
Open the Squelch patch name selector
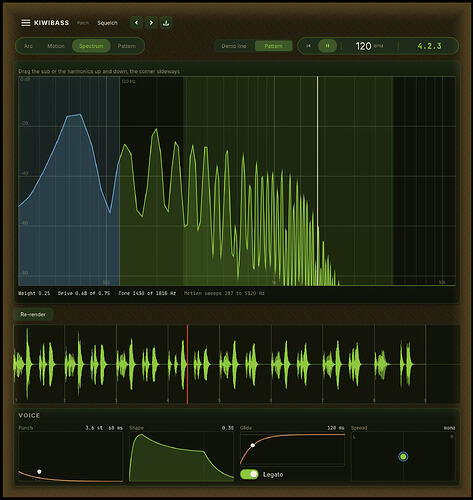tap(107, 23)
